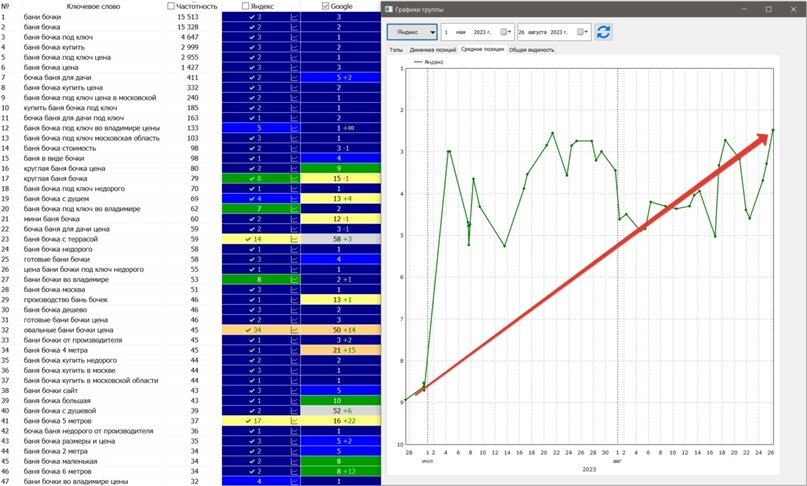Image resolution: width=807 pixels, height=486 pixels.
Task: Click Google cell '21 +15'
Action: tap(341, 350)
